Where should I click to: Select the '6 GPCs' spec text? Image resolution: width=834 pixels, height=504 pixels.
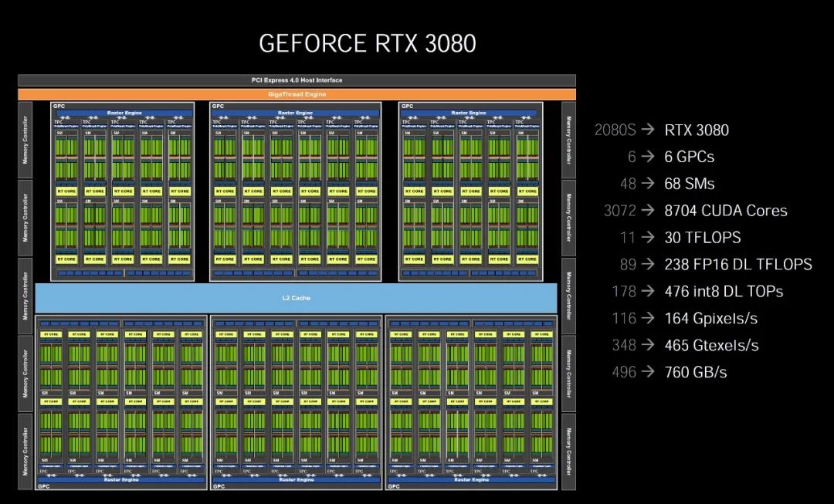click(690, 157)
